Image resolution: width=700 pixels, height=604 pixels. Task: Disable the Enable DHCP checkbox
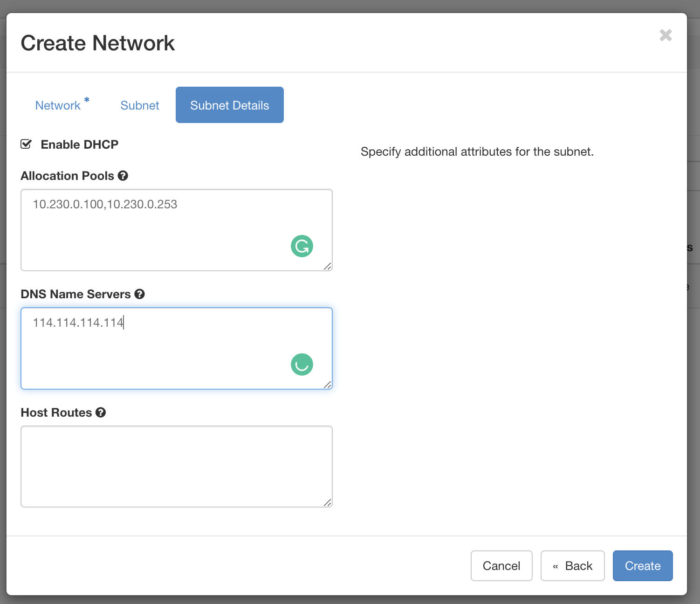click(x=26, y=144)
